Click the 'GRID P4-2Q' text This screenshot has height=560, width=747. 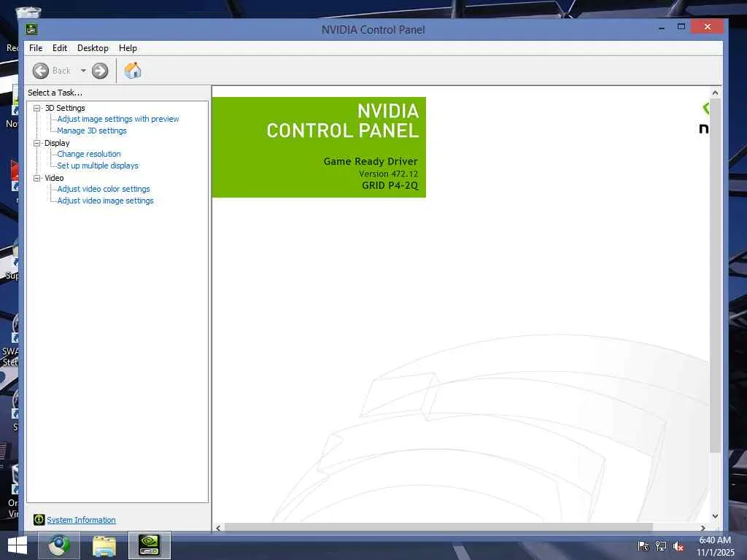390,186
